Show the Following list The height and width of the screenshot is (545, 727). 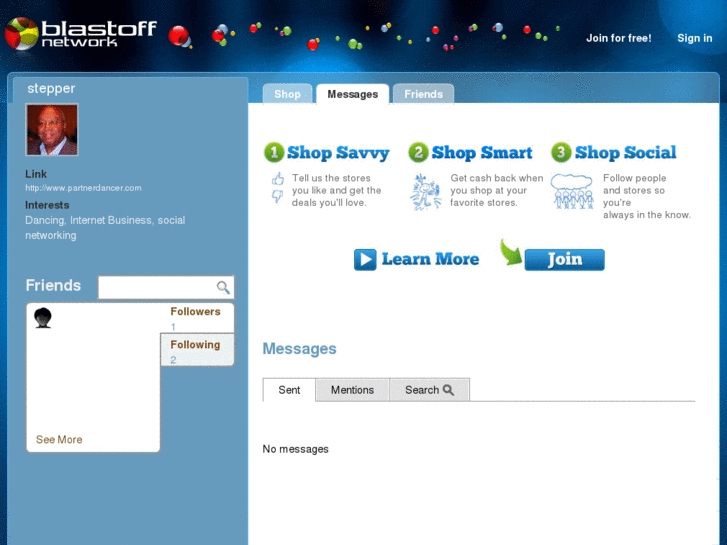click(196, 345)
